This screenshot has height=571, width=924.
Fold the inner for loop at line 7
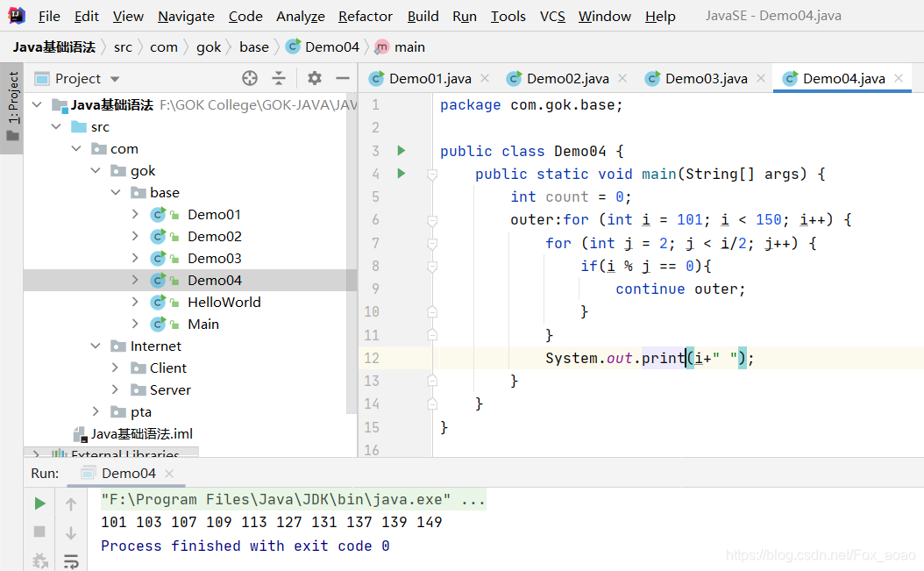coord(432,243)
